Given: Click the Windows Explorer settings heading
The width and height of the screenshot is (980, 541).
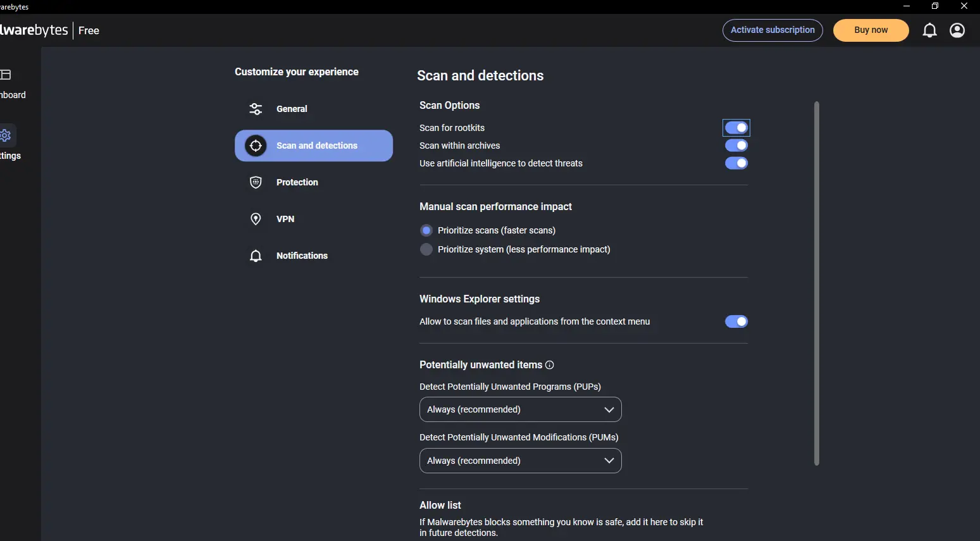Looking at the screenshot, I should pos(480,299).
